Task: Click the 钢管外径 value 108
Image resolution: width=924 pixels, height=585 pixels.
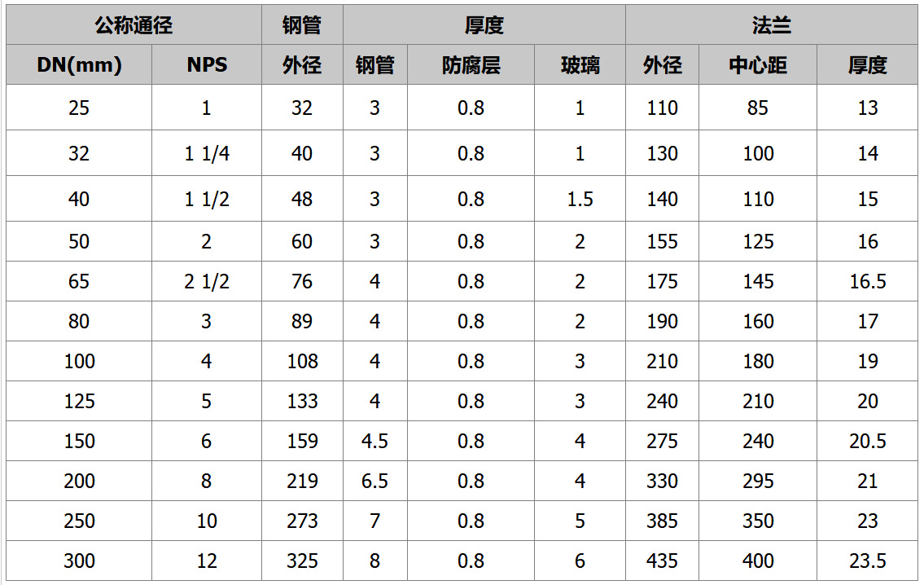Action: (302, 361)
